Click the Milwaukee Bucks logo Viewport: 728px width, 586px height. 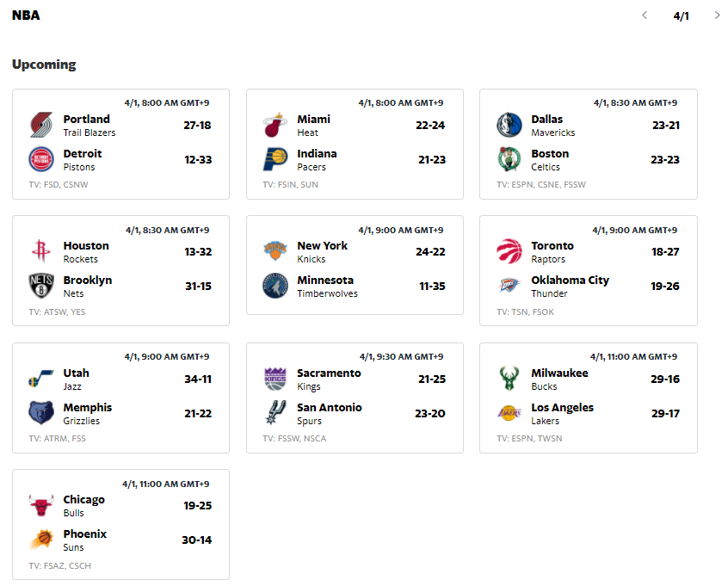click(x=509, y=379)
